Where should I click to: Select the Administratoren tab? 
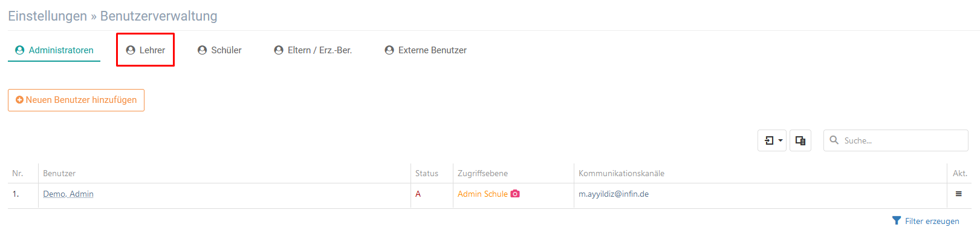(x=54, y=50)
